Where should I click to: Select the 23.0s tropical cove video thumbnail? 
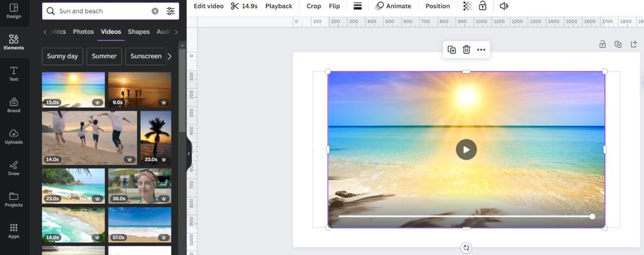[74, 186]
